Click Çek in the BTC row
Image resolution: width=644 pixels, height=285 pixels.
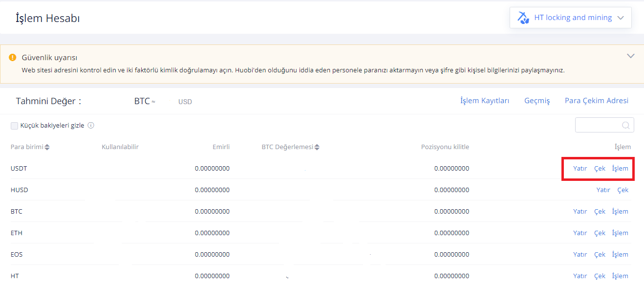600,212
